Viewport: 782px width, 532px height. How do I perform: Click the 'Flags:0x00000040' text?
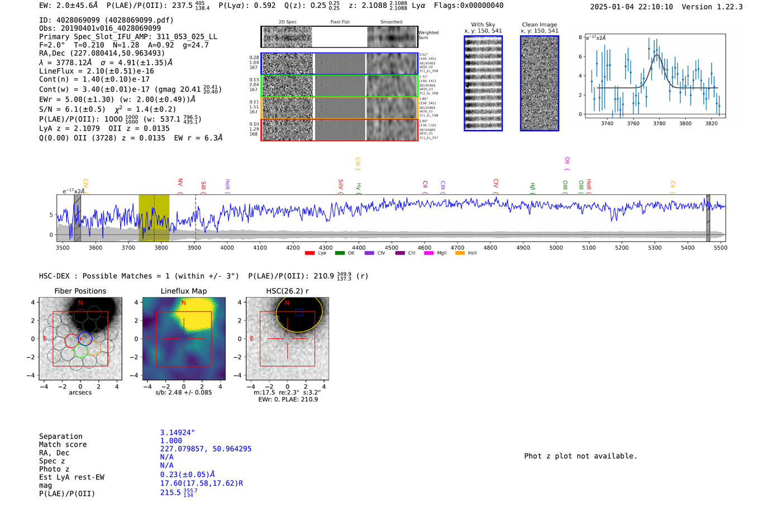[x=468, y=5]
